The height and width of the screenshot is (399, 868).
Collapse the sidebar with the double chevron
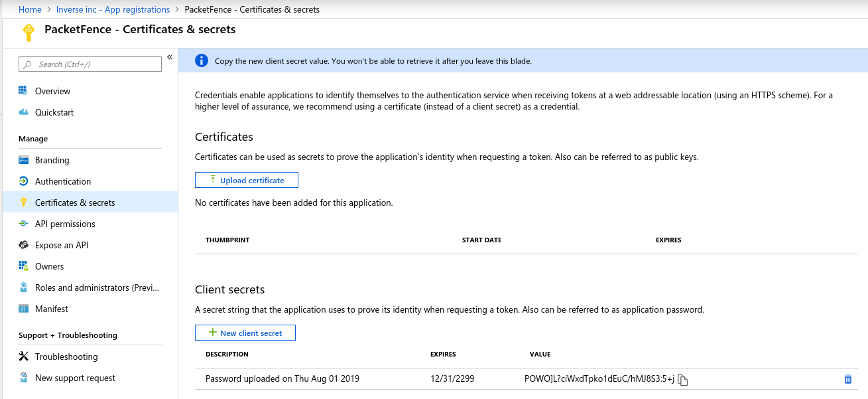170,57
